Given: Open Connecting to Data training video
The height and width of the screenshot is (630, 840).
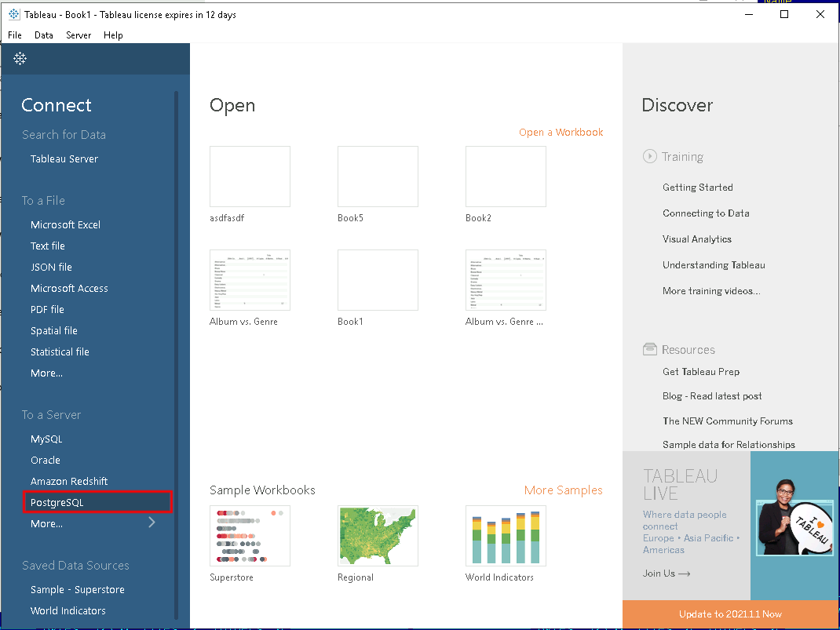Looking at the screenshot, I should click(706, 213).
